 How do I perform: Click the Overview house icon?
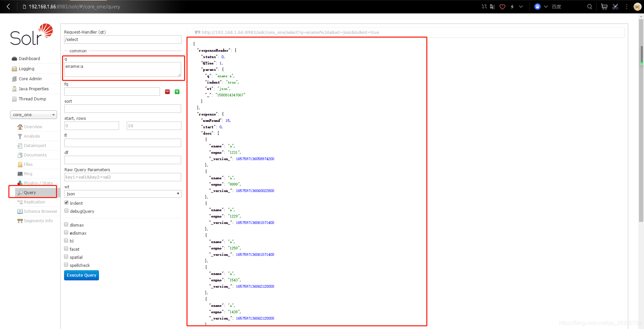(20, 127)
